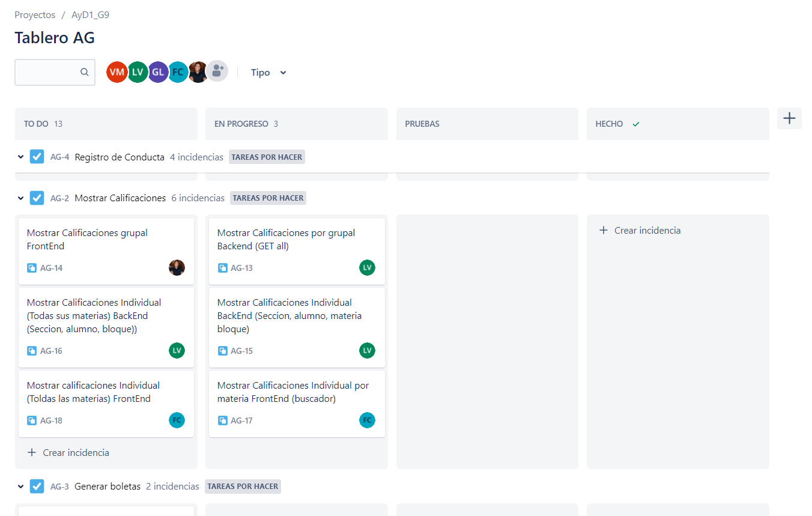The image size is (812, 516).
Task: Click plus icon in HECHO Crear incidencia
Action: tap(604, 230)
